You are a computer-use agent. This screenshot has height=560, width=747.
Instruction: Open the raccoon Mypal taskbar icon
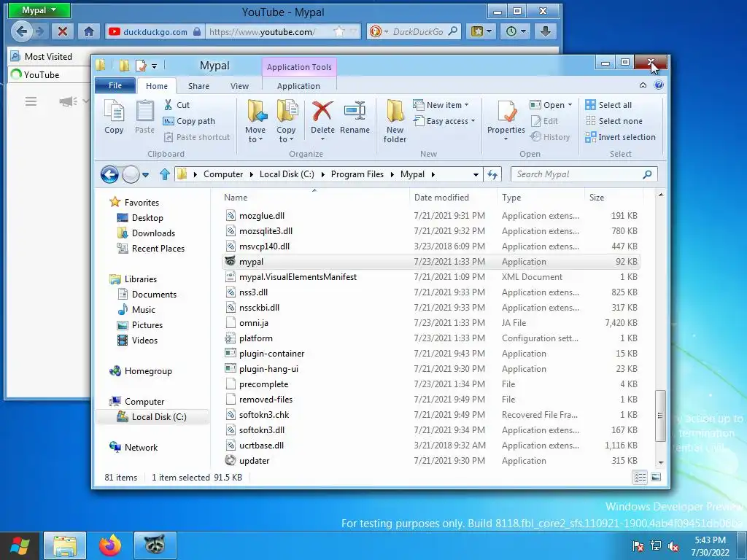coord(155,545)
